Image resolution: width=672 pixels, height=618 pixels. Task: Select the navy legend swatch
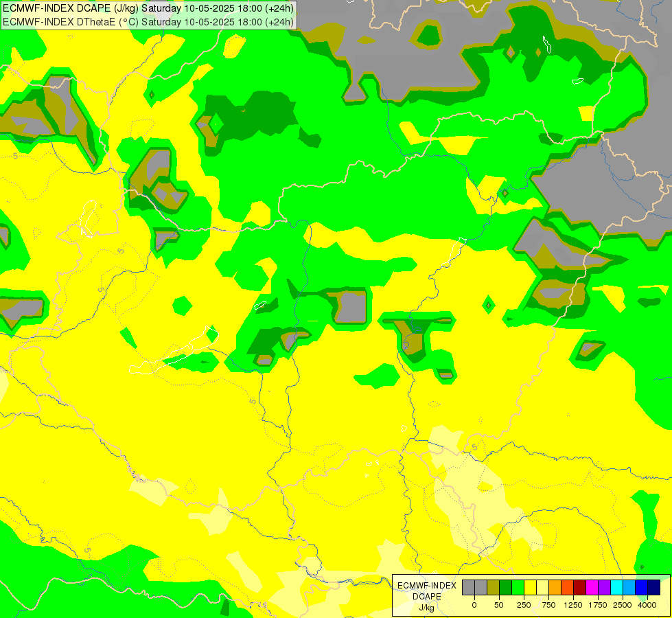coord(653,588)
